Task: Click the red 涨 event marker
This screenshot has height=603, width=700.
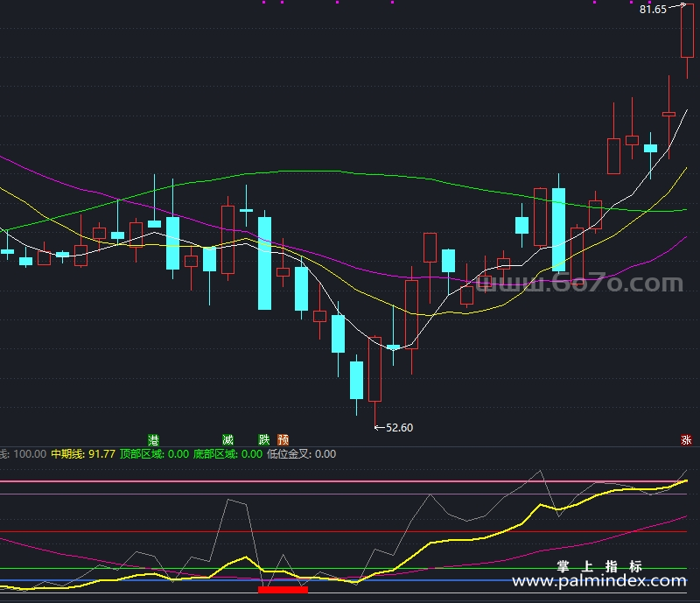Action: [x=686, y=440]
